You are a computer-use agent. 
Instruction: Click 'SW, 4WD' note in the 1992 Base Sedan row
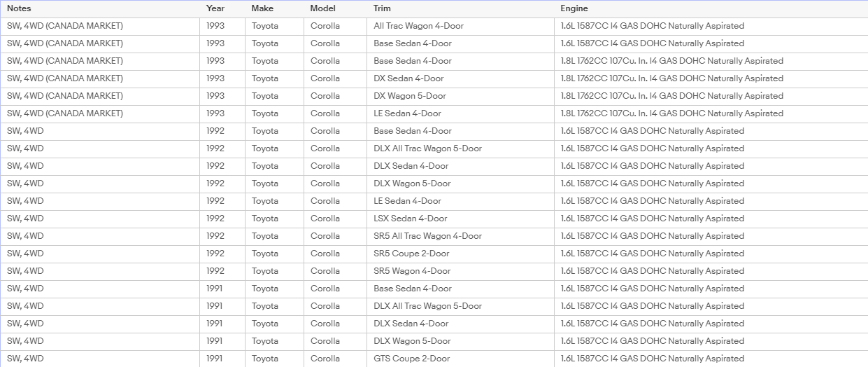coord(25,131)
